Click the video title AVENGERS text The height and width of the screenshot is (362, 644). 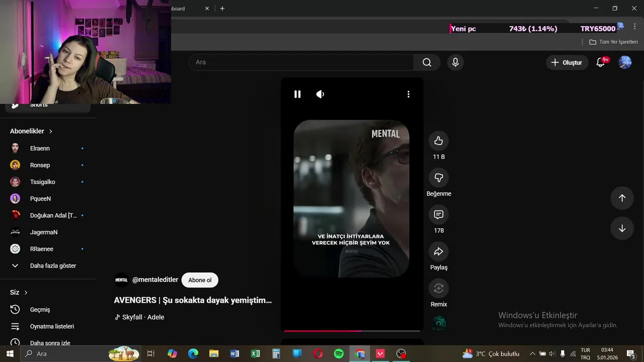[193, 300]
